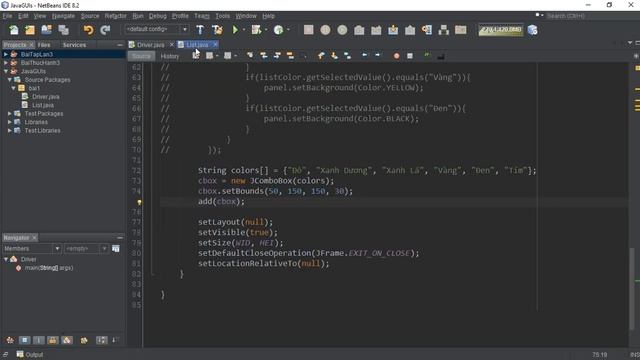This screenshot has width=640, height=360.
Task: Expand the Libraries node
Action: (x=10, y=122)
